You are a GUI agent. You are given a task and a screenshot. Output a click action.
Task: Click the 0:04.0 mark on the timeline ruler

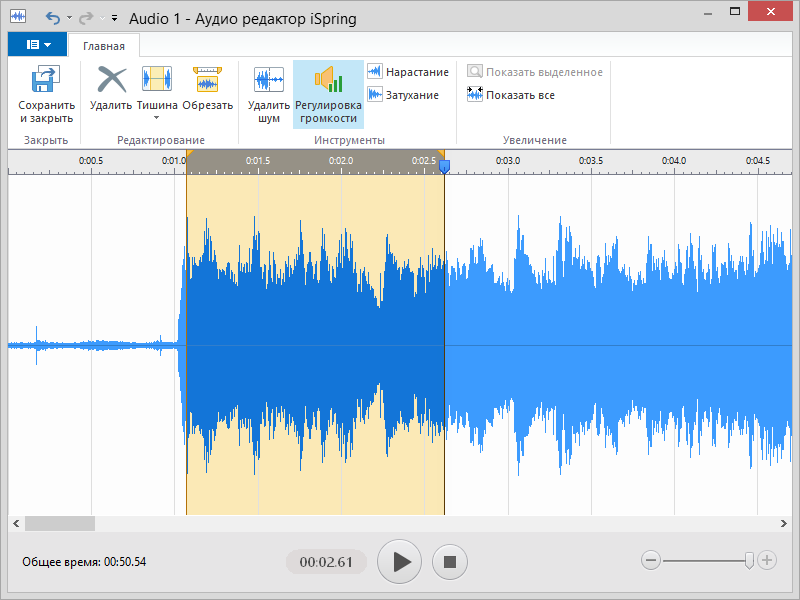click(x=674, y=161)
